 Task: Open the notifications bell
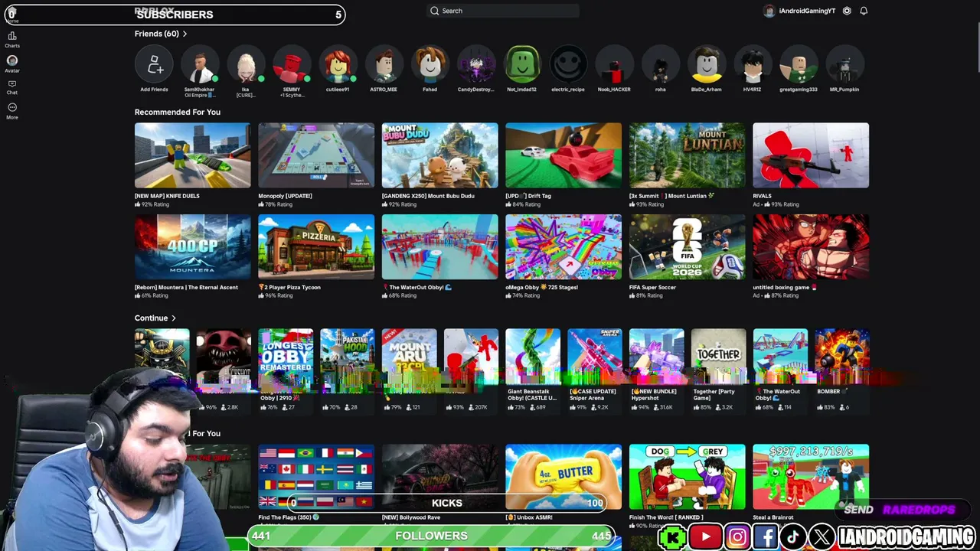(864, 11)
